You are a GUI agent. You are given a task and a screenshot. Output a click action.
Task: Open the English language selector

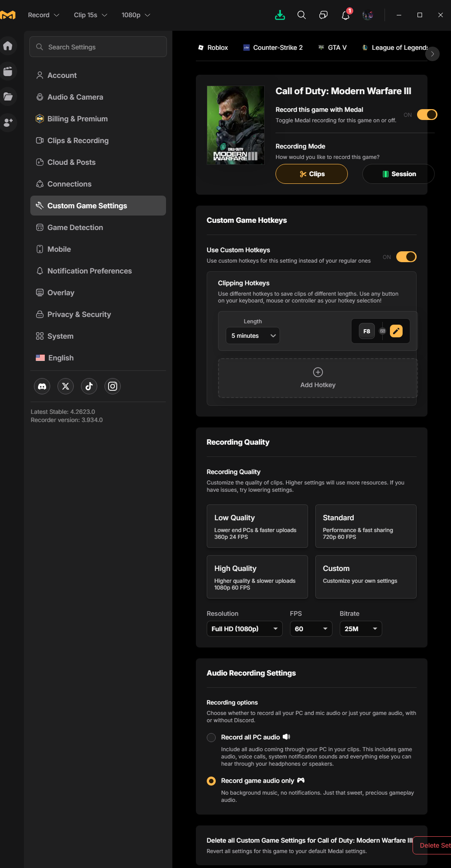pyautogui.click(x=98, y=358)
